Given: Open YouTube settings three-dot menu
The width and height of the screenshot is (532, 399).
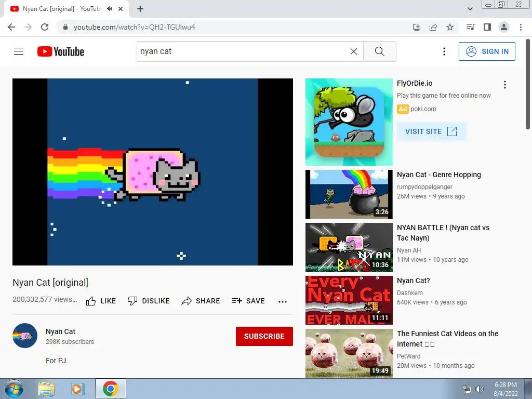Looking at the screenshot, I should (x=444, y=51).
